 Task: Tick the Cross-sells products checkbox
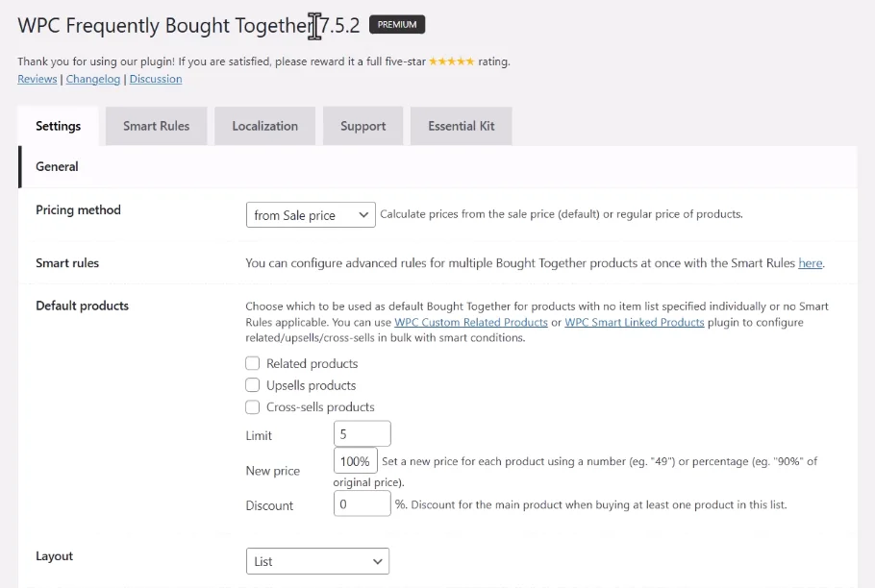pyautogui.click(x=252, y=406)
